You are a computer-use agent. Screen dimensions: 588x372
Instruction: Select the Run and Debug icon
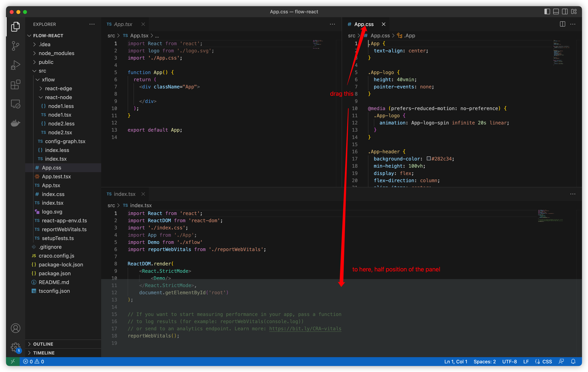pos(15,65)
